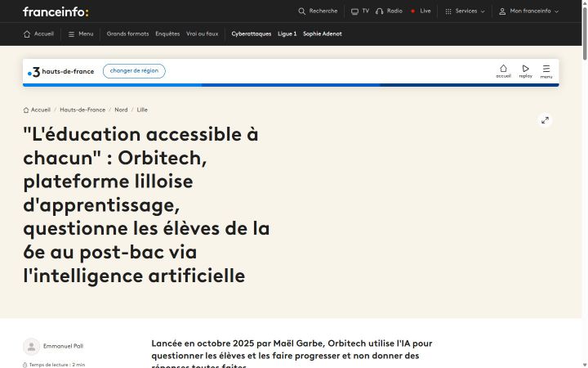Open Grands formats section
The height and width of the screenshot is (368, 588).
[127, 34]
